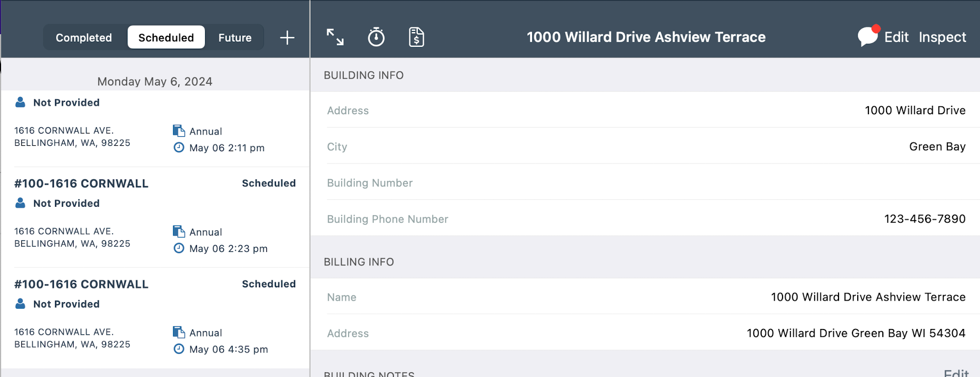The width and height of the screenshot is (980, 377).
Task: Click person icon in the 4:35 pm inspection card
Action: [20, 304]
